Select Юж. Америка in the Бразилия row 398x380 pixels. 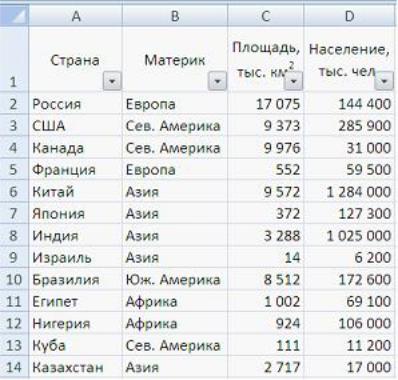pyautogui.click(x=175, y=279)
